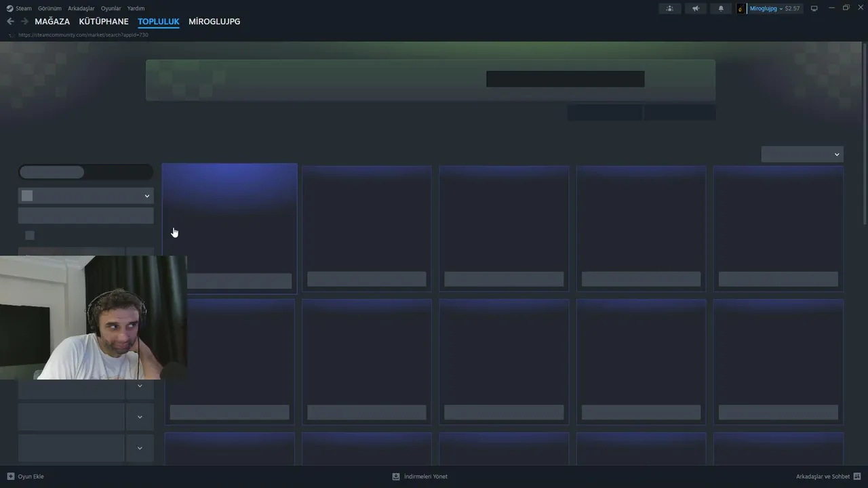
Task: Expand the Miroglujpg $2.57 account dropdown
Action: [775, 9]
